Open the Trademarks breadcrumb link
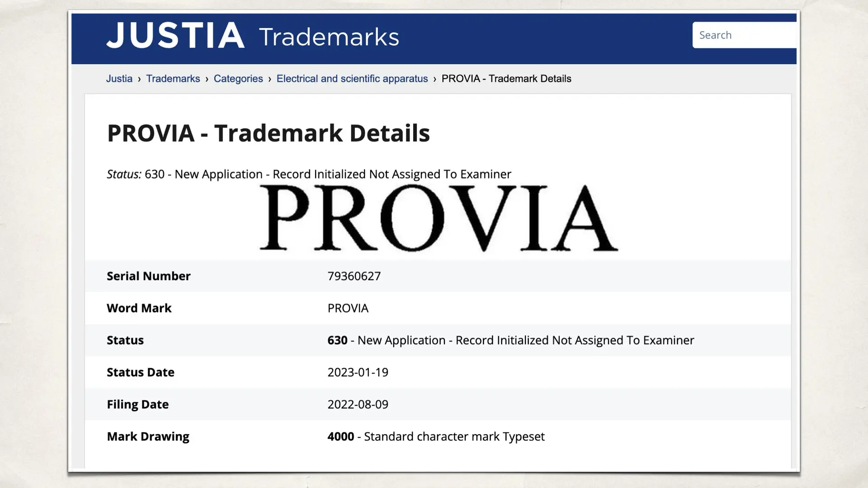Viewport: 868px width, 488px height. [173, 79]
